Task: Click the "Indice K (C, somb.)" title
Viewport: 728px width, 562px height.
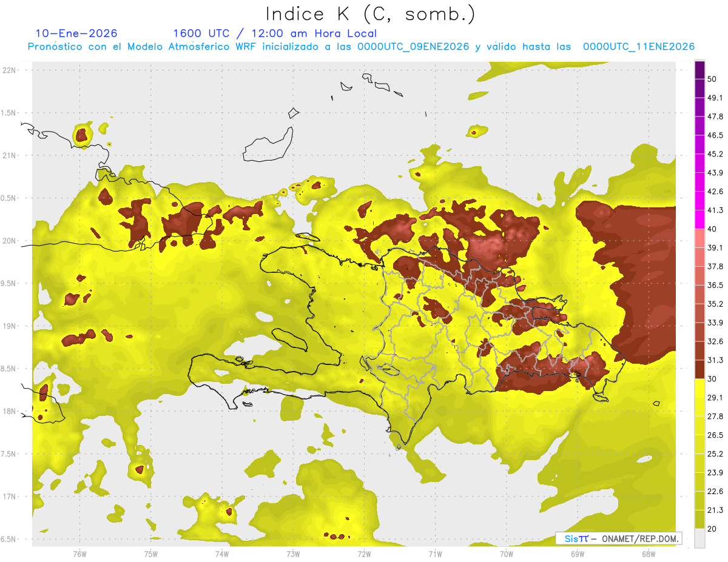Action: point(370,14)
